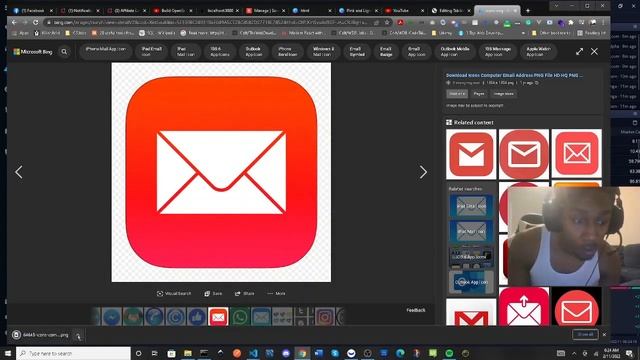Click the Pages button
The height and width of the screenshot is (360, 640).
479,94
